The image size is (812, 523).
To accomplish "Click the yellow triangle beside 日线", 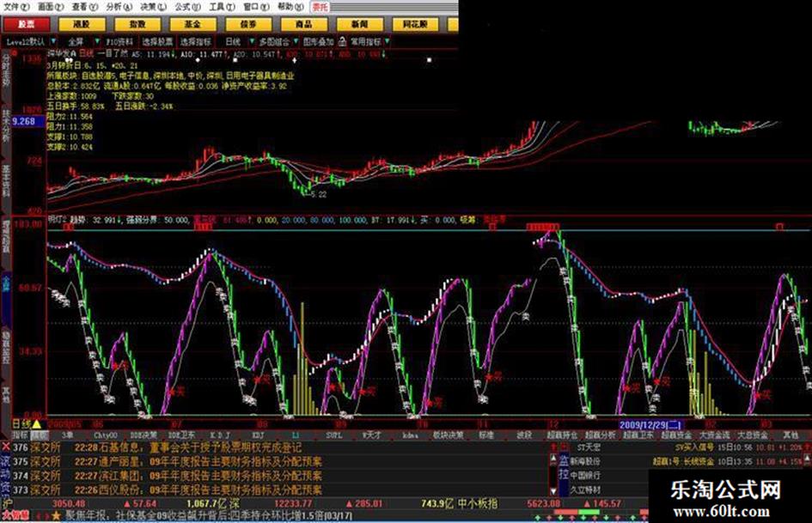I will tap(37, 424).
